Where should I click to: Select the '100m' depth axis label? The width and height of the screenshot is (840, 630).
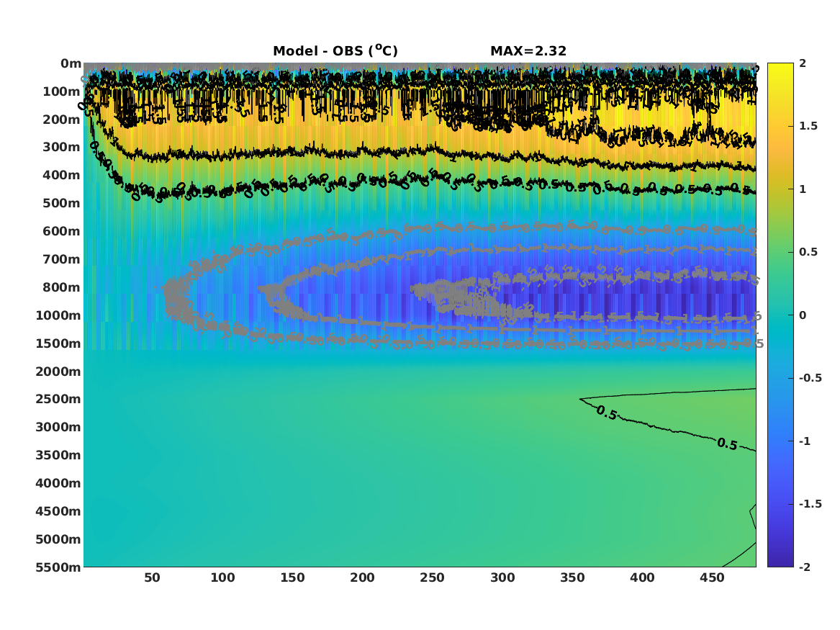[x=62, y=91]
